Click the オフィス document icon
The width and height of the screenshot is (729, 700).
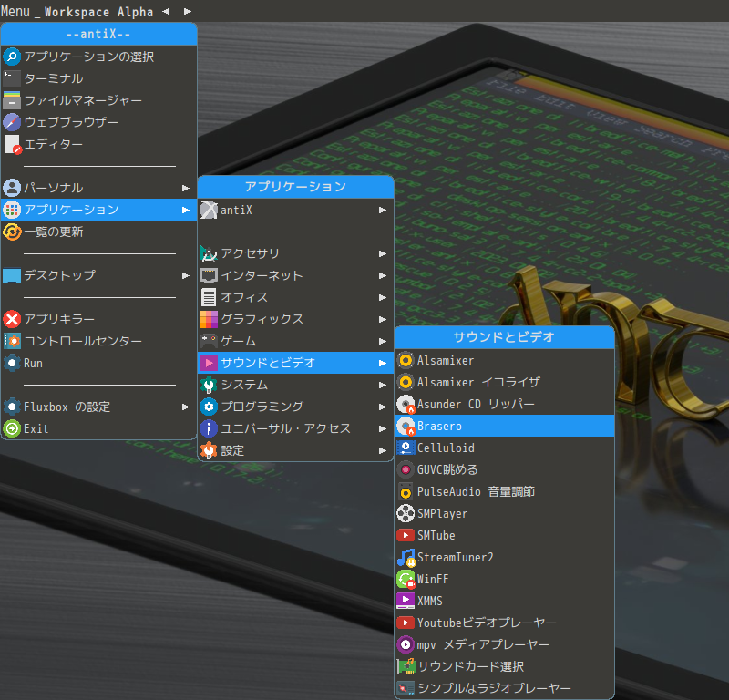(209, 297)
